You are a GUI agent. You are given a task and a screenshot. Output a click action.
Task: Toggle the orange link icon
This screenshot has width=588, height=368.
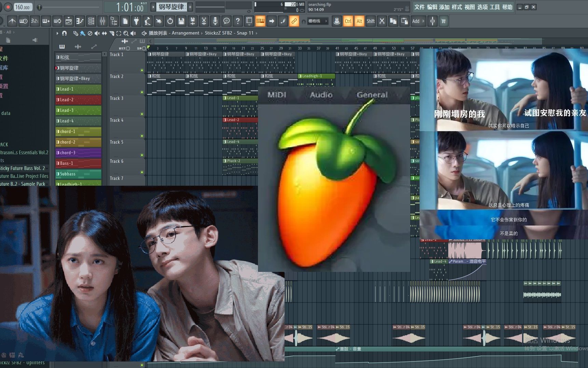click(294, 21)
